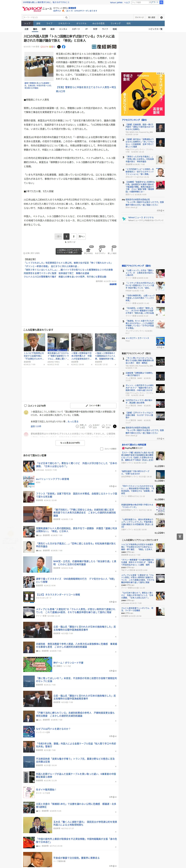
Task: React with 新しい視点 exclamation icon
Action: tap(112, 250)
